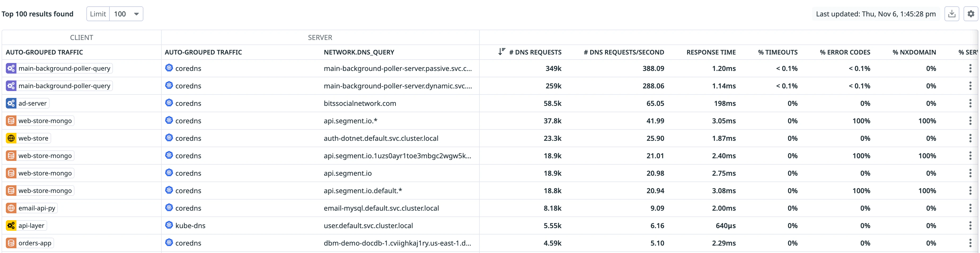
Task: Toggle sort order on # DNS REQUESTS column
Action: pos(535,52)
